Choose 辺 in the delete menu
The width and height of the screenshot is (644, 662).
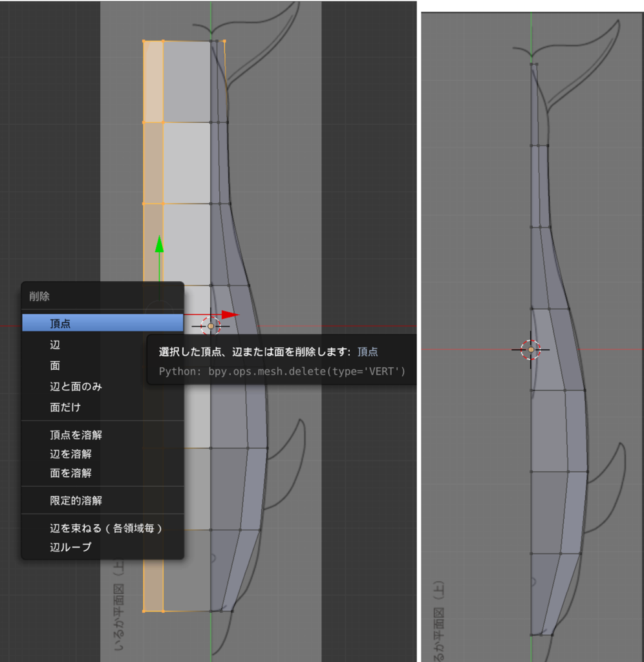pyautogui.click(x=103, y=345)
